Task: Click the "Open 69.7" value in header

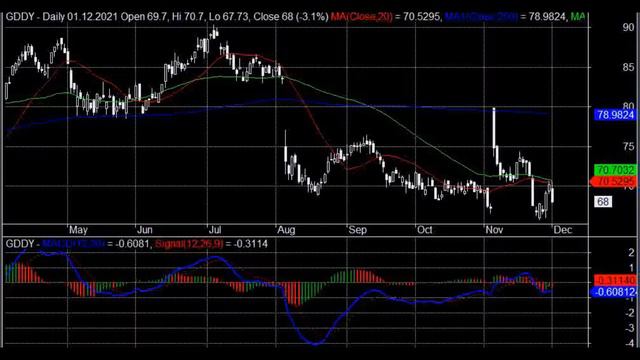Action: pyautogui.click(x=143, y=17)
